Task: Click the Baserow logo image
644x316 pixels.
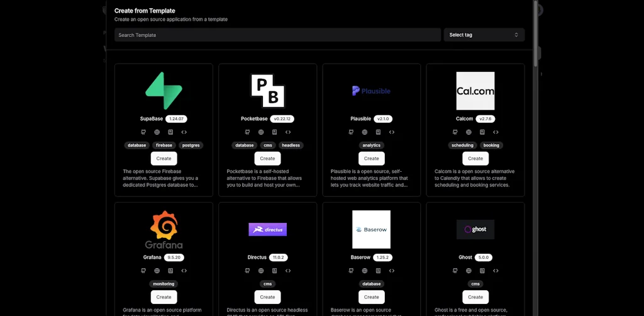Action: 371,229
